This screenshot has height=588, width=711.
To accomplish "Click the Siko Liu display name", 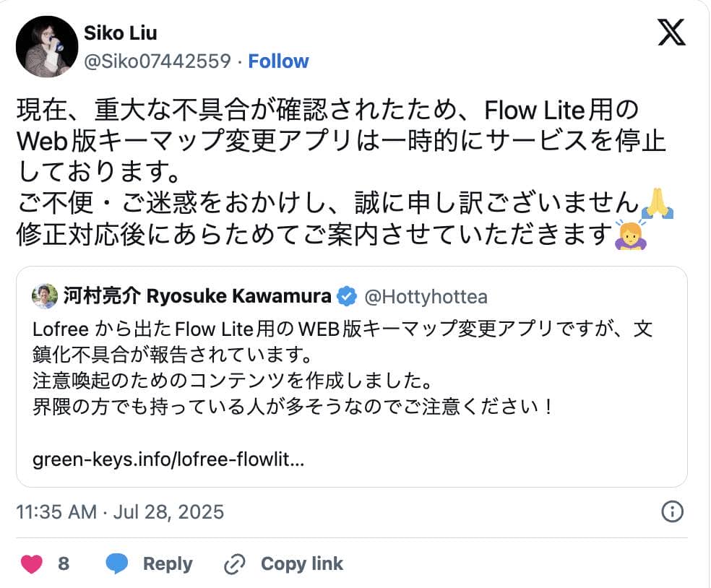I will (121, 33).
